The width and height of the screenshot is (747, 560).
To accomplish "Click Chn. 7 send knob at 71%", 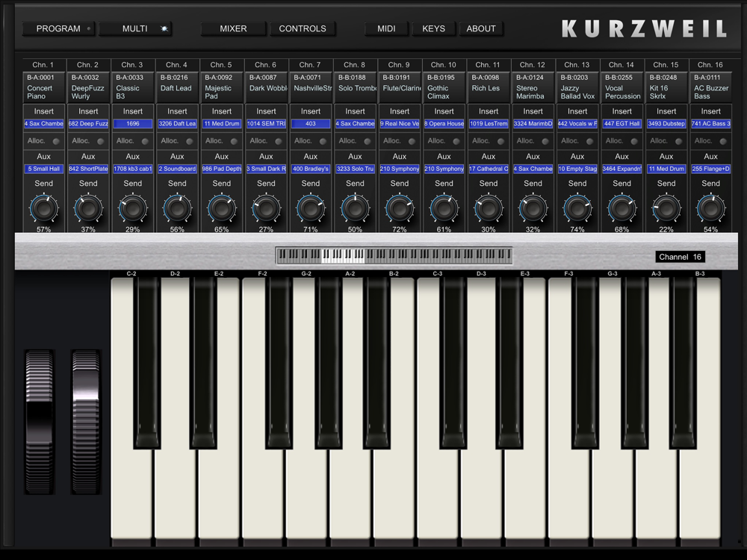I will pos(311,208).
